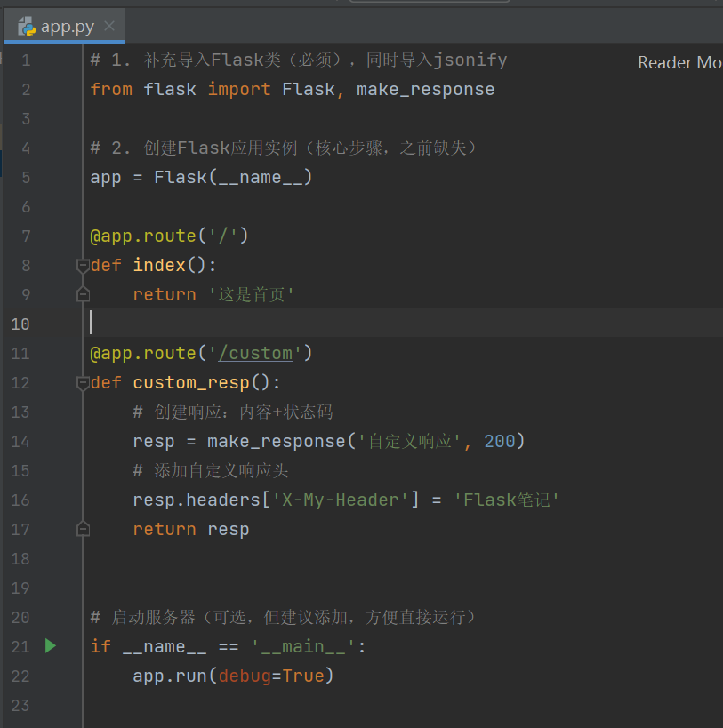This screenshot has width=723, height=728.
Task: Click the Python file icon on app.py tab
Action: [x=27, y=27]
